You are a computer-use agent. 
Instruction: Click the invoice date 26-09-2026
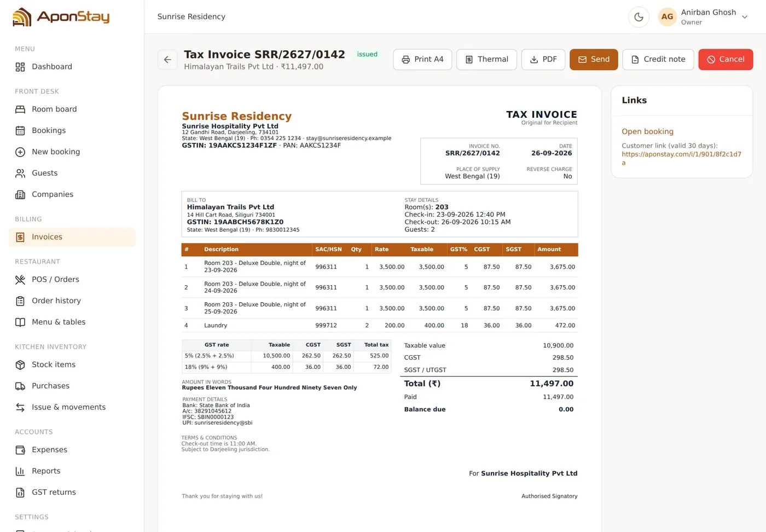pyautogui.click(x=552, y=154)
